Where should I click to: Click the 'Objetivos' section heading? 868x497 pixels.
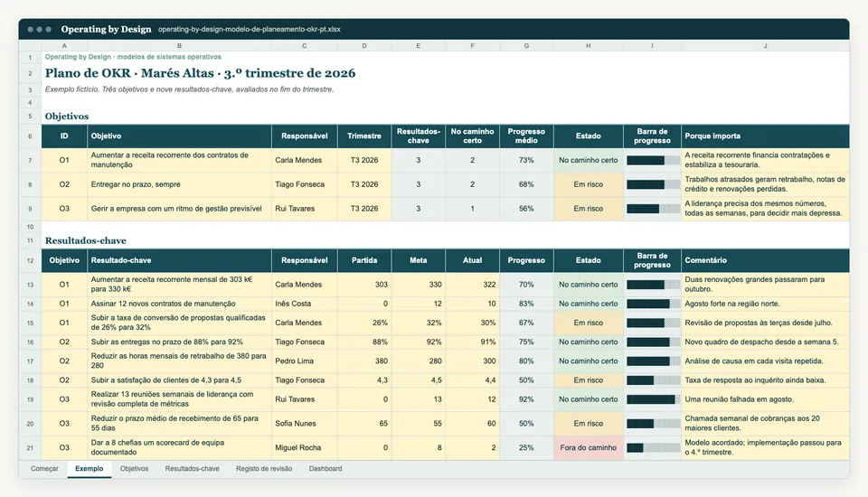[67, 117]
